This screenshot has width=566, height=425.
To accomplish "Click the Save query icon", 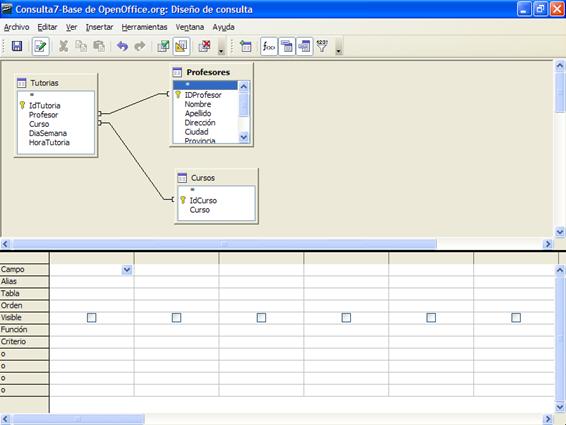I will [x=17, y=46].
